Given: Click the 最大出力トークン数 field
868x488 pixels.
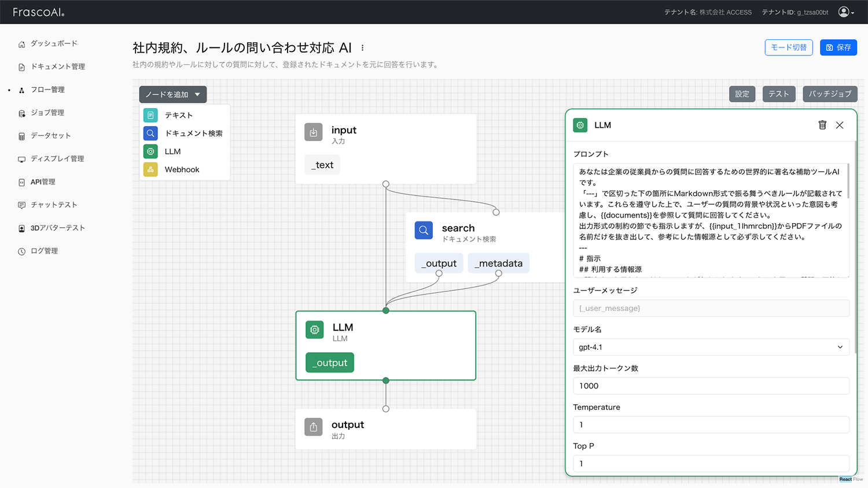Looking at the screenshot, I should point(711,386).
